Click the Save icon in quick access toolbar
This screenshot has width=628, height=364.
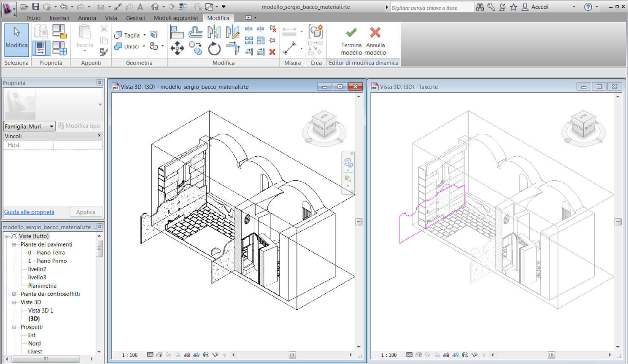point(35,7)
